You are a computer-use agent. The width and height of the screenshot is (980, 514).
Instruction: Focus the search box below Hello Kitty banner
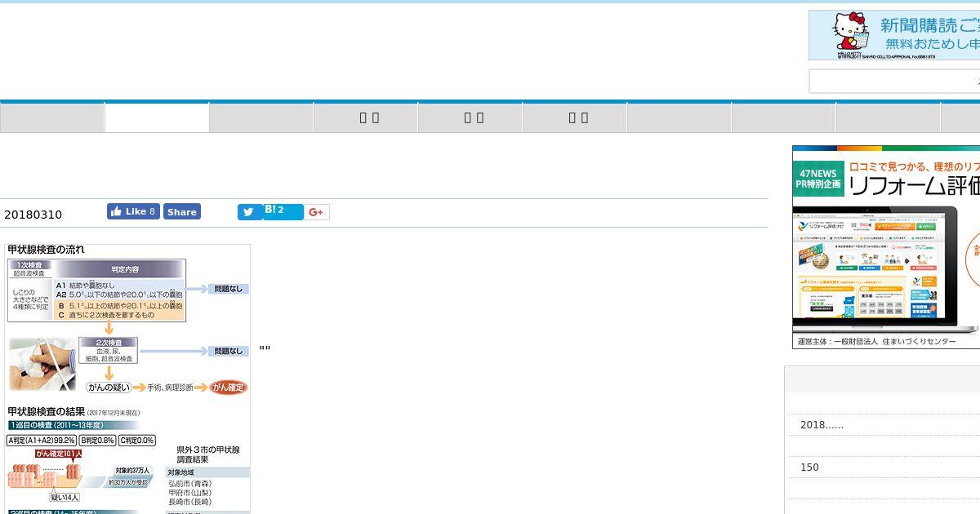894,81
